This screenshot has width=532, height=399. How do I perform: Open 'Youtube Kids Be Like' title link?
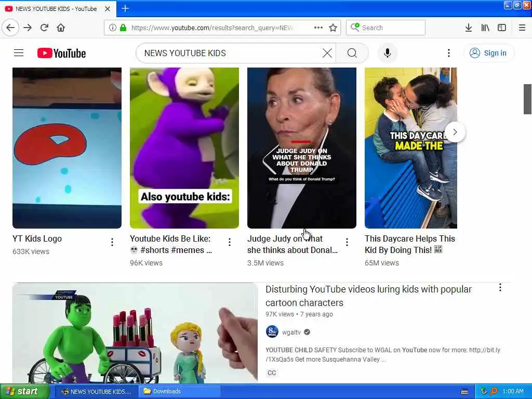point(171,244)
